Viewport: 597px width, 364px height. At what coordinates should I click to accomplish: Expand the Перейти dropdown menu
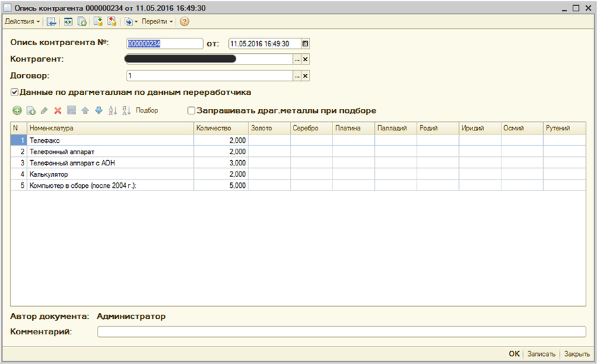coord(157,22)
